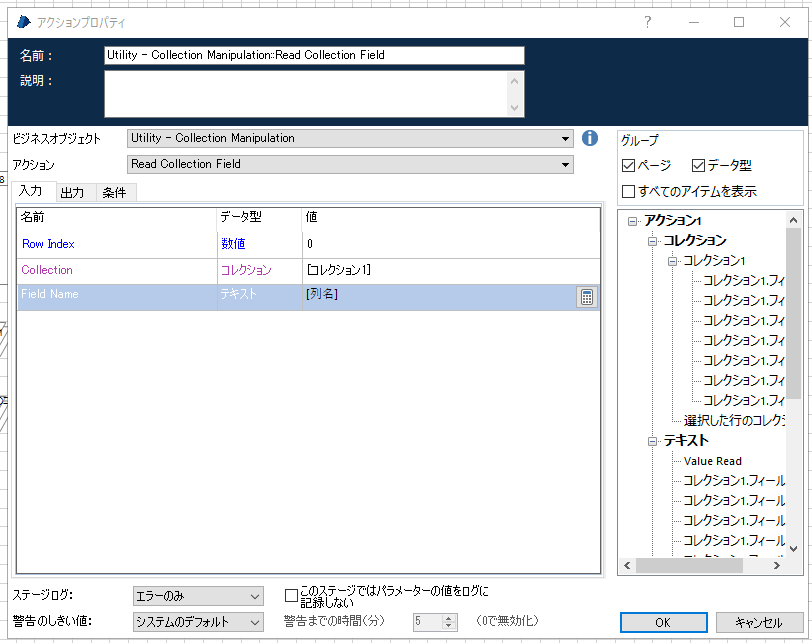The image size is (812, 643).
Task: Toggle the データ型 group checkbox
Action: pos(698,166)
